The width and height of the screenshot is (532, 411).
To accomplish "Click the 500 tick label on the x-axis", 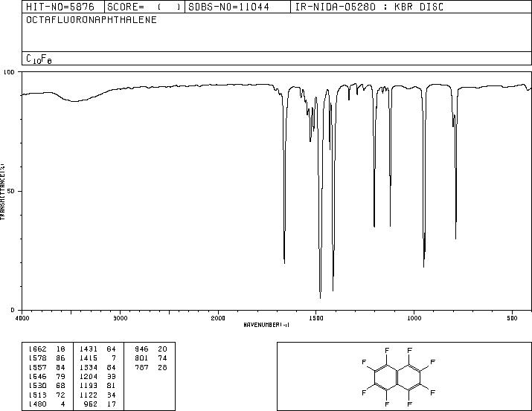I will (512, 318).
